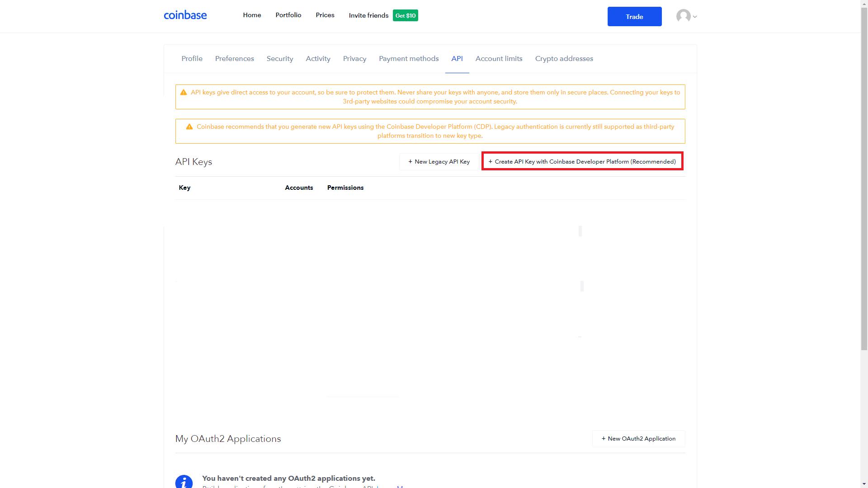Click the API Keys heading
This screenshot has height=488, width=868.
[x=193, y=162]
